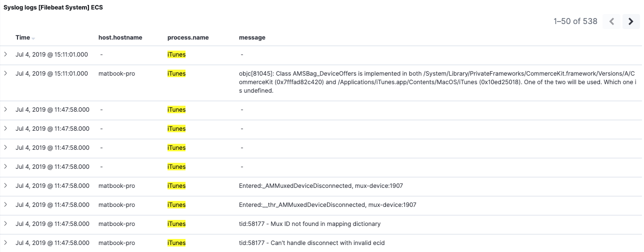
Task: Expand the Mux ID not found row
Action: click(x=5, y=223)
